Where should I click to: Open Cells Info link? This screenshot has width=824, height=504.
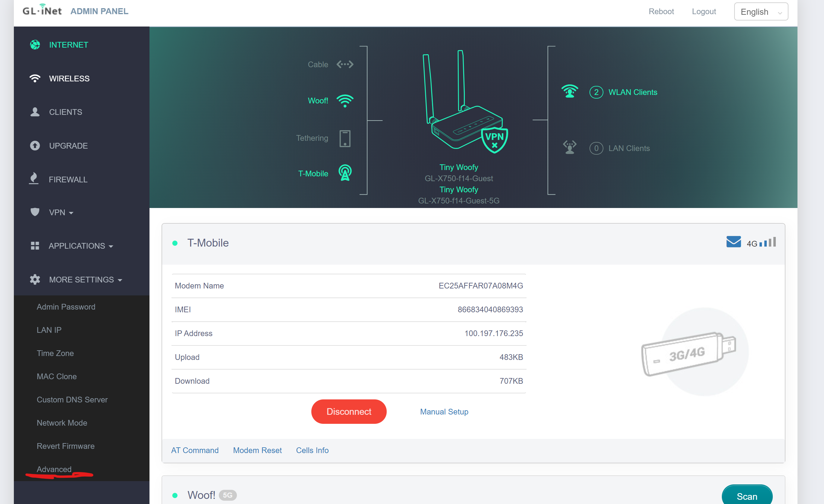pos(312,450)
